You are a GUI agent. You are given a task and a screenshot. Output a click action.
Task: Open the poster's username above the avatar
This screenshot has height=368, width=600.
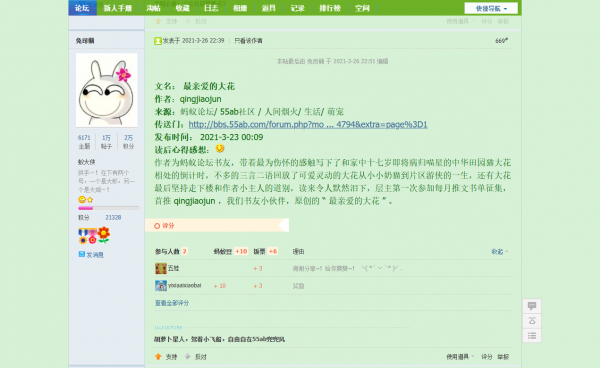(85, 41)
